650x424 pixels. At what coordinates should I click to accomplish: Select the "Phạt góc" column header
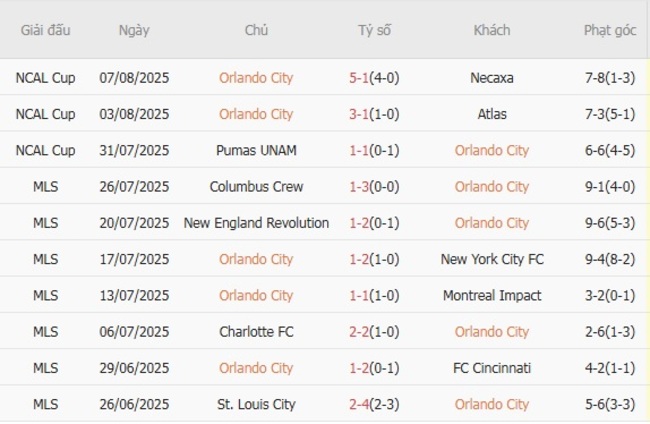pos(609,30)
